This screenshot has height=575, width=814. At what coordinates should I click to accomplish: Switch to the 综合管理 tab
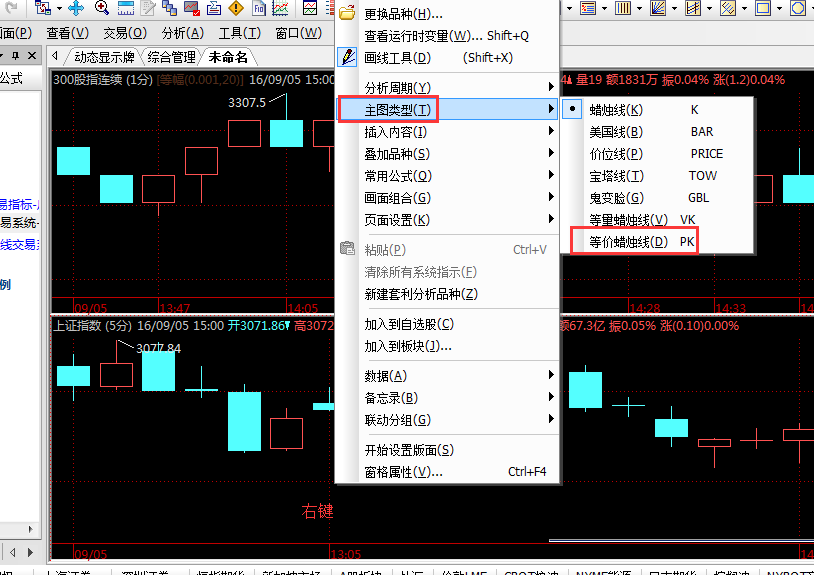(x=171, y=57)
